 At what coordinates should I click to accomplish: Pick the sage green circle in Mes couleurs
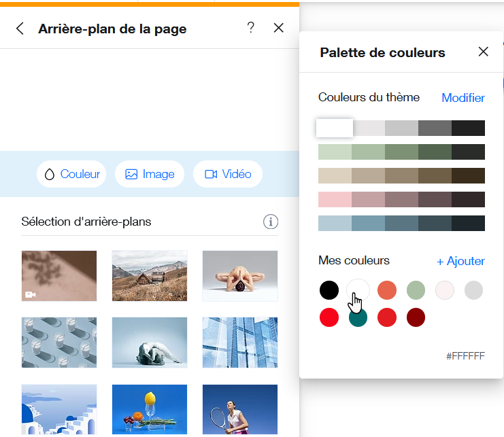point(416,290)
